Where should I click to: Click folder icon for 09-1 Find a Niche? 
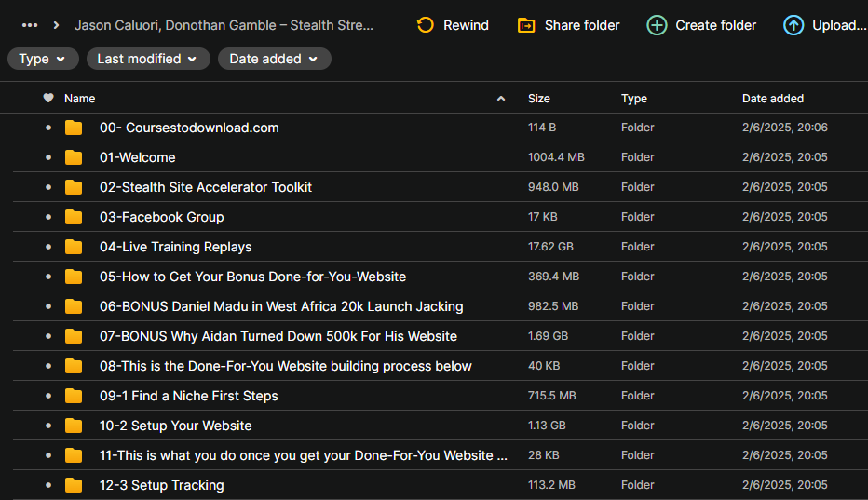pyautogui.click(x=74, y=396)
